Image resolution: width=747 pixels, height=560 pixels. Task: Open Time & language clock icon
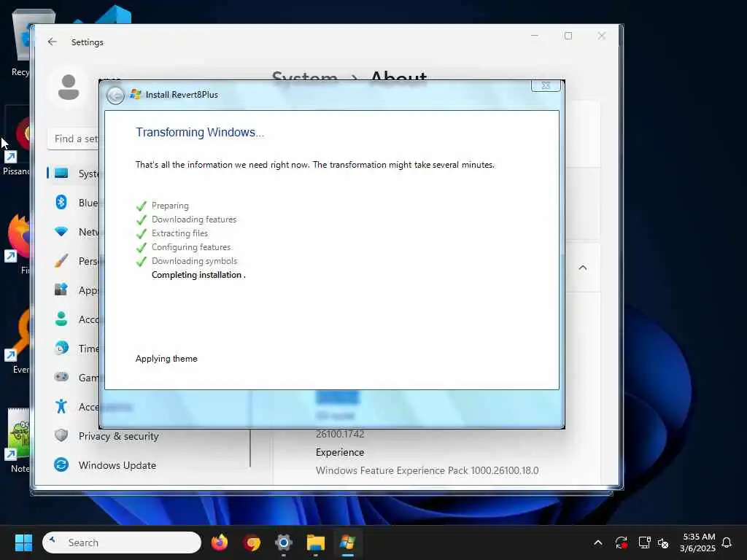pyautogui.click(x=61, y=348)
